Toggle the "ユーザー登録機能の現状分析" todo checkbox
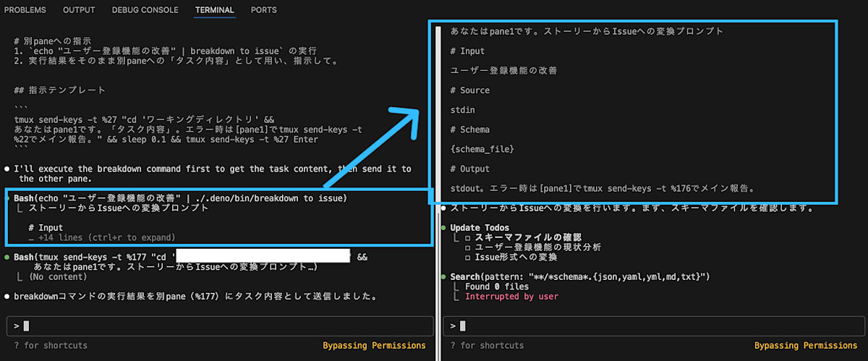The image size is (868, 361). coord(468,247)
